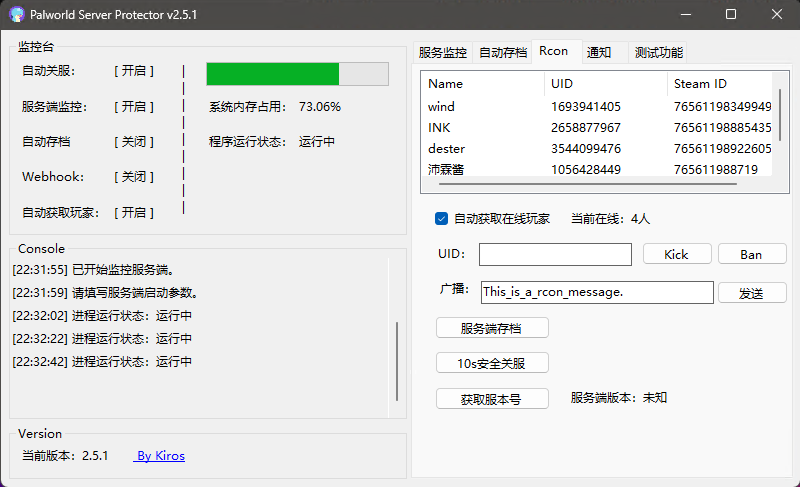Switch to the 服务监控 tab
Image resolution: width=800 pixels, height=487 pixels.
click(442, 53)
